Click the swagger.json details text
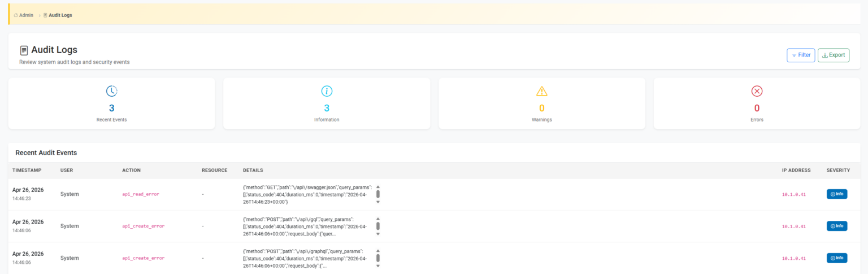Screen dimensions: 868x274 click(x=307, y=194)
